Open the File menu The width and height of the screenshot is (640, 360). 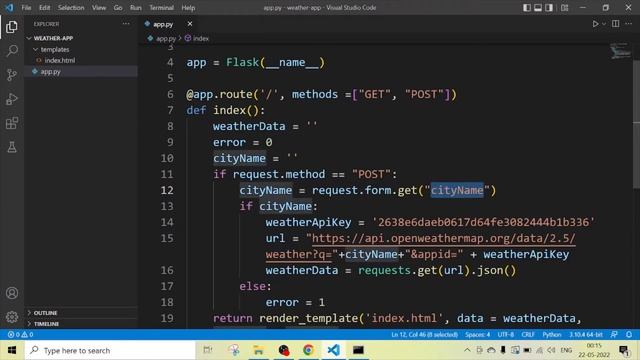point(26,8)
